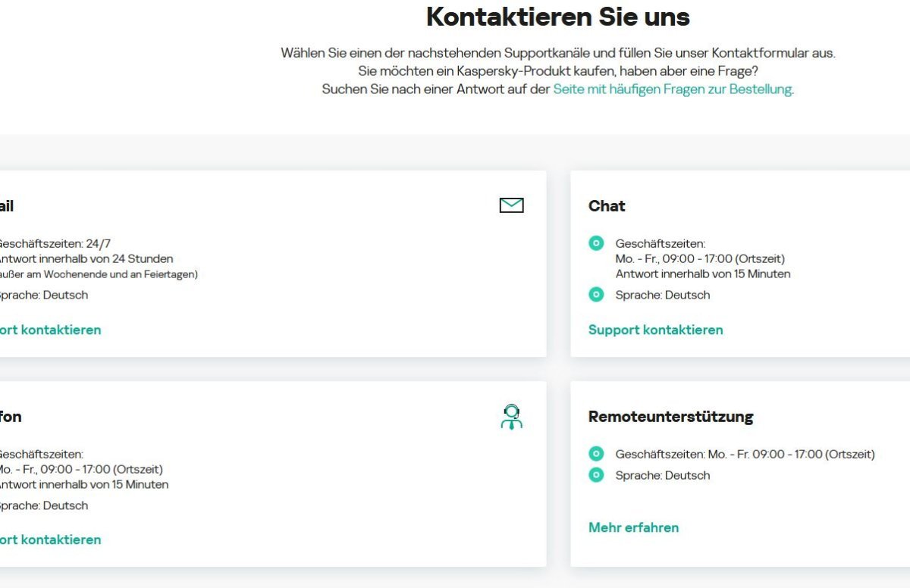
Task: Click the bullet icon beside Chat Geschäftszeiten
Action: tap(596, 243)
